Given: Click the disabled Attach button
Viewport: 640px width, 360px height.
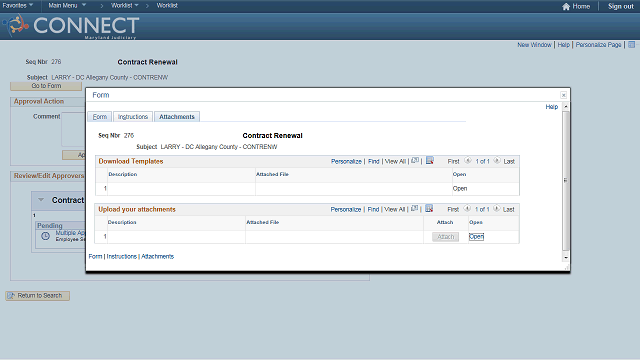Looking at the screenshot, I should (x=445, y=237).
